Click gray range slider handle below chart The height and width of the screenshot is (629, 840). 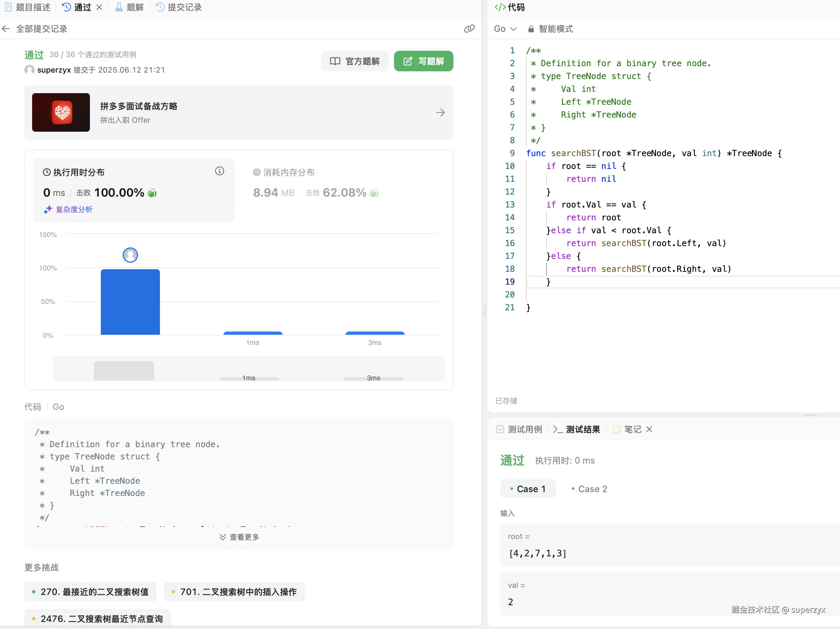pyautogui.click(x=124, y=370)
